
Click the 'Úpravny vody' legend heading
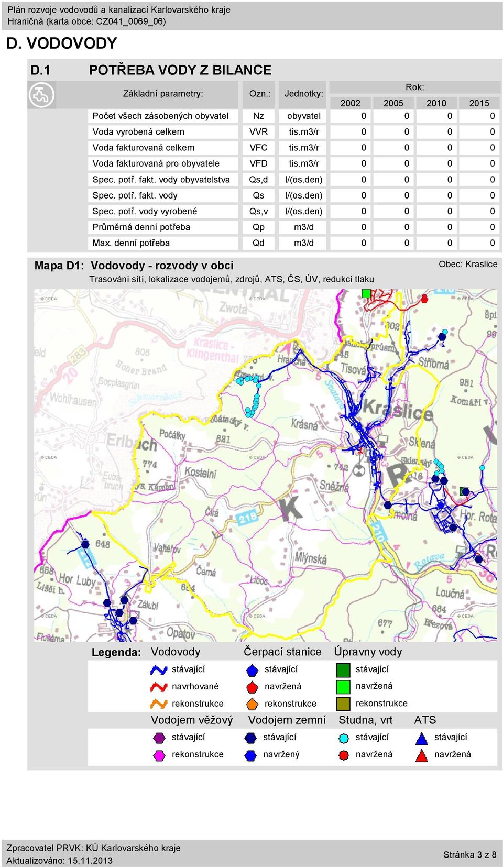[368, 652]
